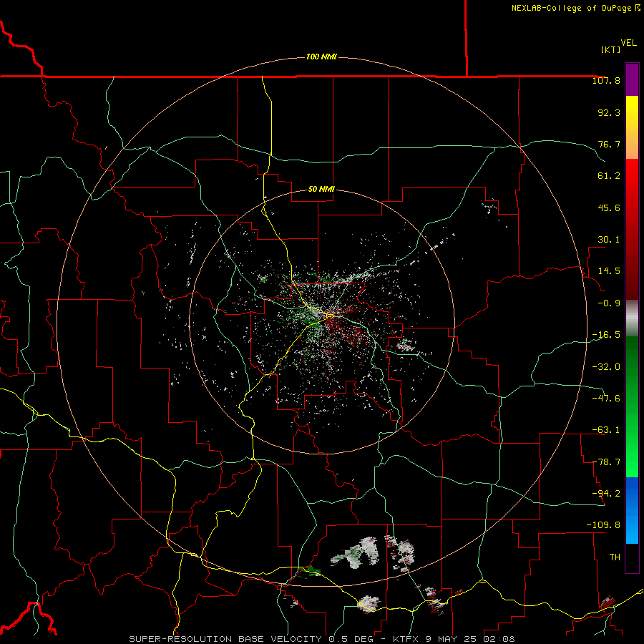Click the TH label on the scale

point(615,557)
